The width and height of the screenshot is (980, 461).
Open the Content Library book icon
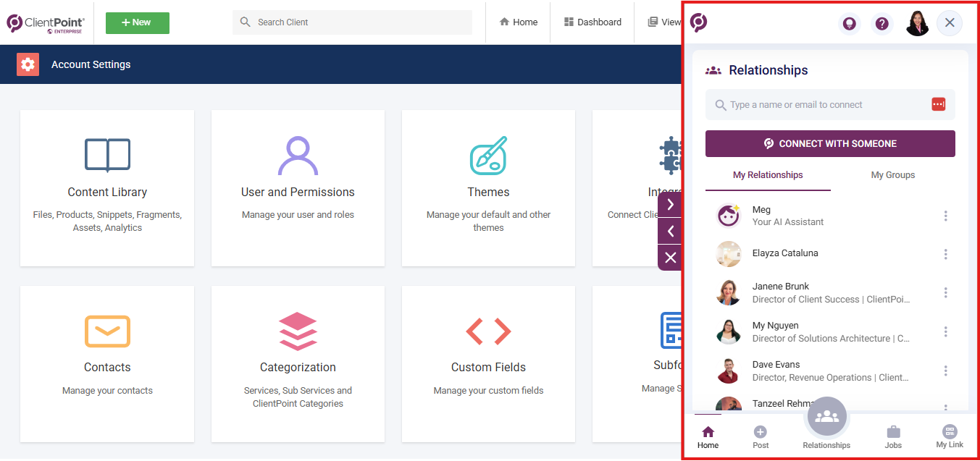pyautogui.click(x=107, y=155)
